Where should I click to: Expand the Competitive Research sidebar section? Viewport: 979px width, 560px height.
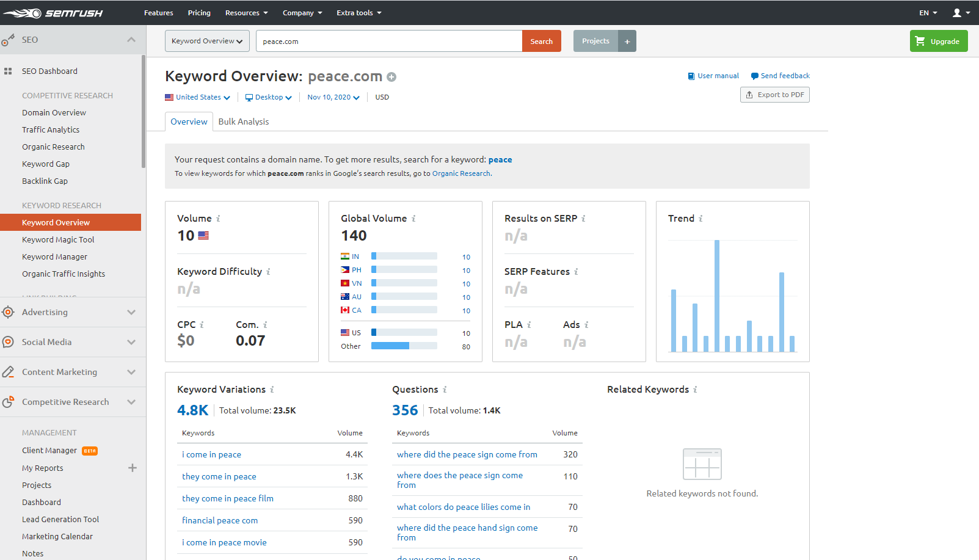pos(131,402)
